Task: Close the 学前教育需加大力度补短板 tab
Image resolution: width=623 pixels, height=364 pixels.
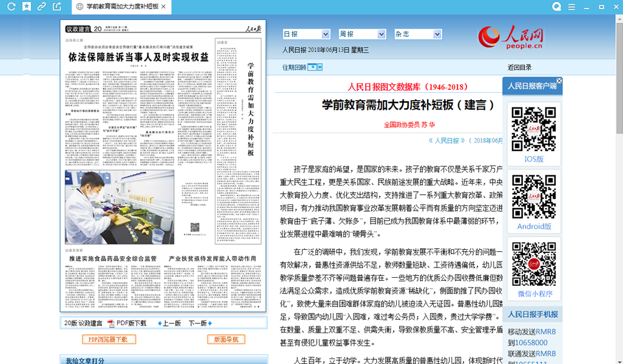Action: (x=164, y=7)
